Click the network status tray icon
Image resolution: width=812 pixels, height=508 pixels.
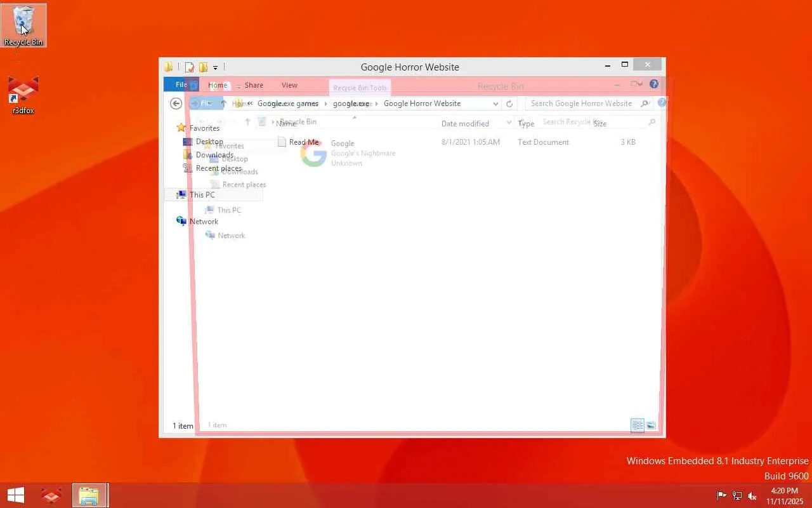[737, 496]
